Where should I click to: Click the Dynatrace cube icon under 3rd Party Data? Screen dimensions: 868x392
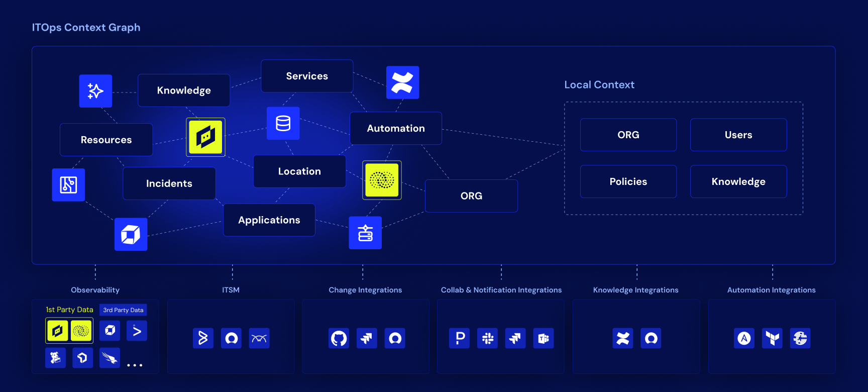(x=110, y=331)
